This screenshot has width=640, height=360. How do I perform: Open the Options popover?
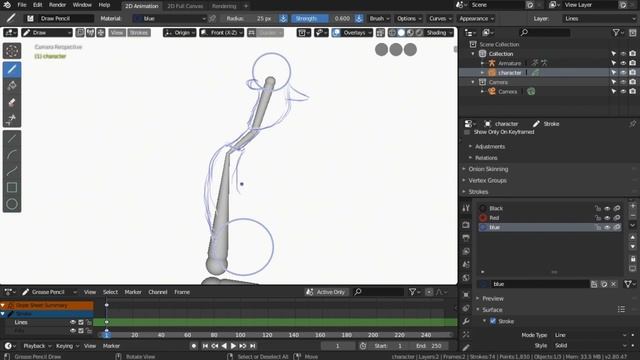pos(409,18)
